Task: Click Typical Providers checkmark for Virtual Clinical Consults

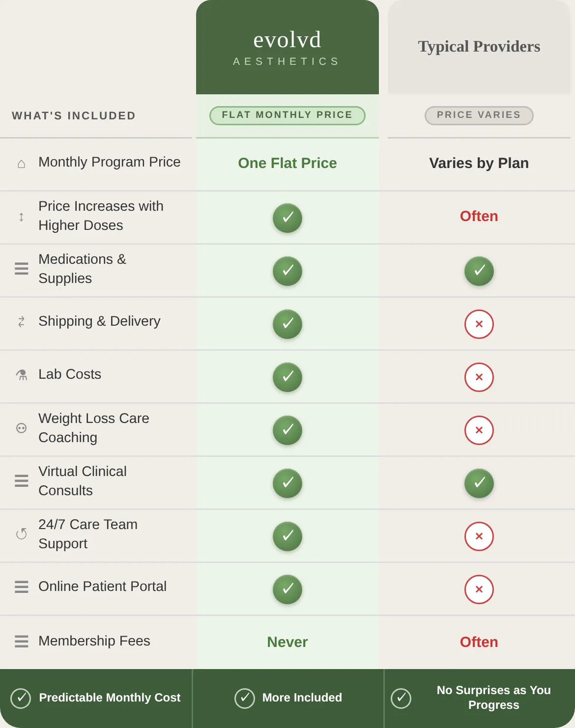Action: coord(479,483)
